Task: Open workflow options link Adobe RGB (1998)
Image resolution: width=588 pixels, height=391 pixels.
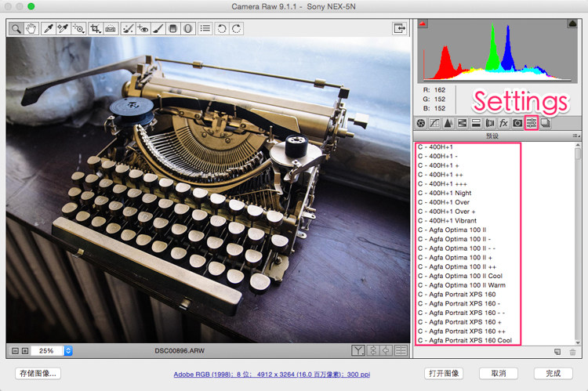Action: [272, 374]
